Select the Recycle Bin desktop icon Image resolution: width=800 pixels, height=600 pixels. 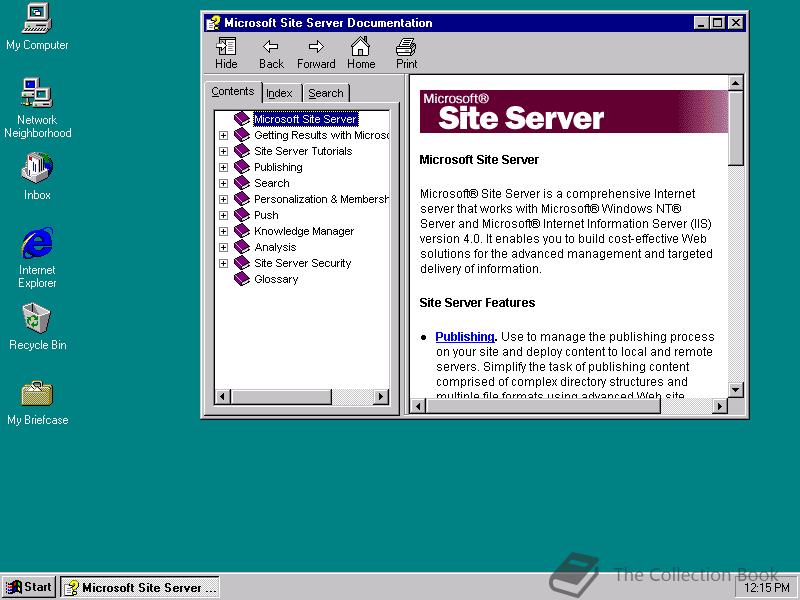click(x=37, y=327)
